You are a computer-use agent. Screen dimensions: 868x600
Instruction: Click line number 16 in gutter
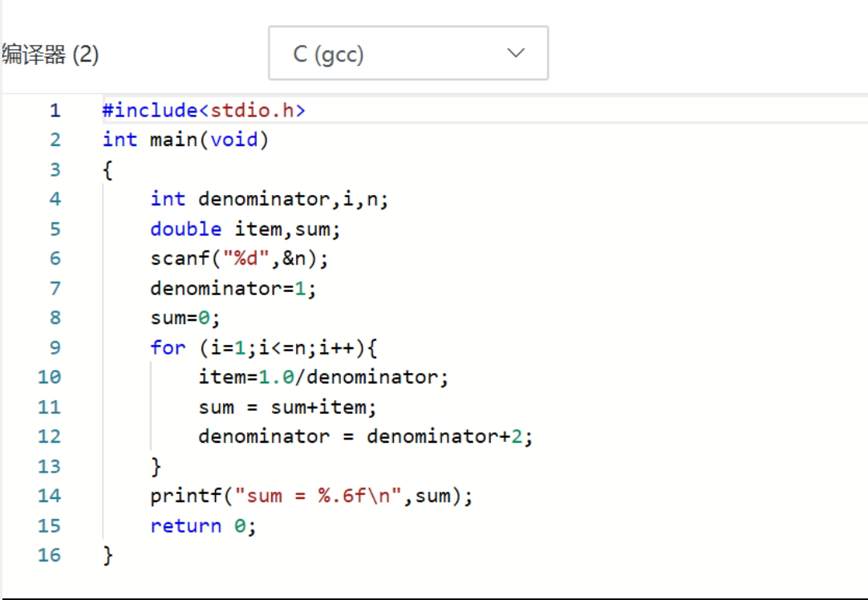click(x=49, y=555)
